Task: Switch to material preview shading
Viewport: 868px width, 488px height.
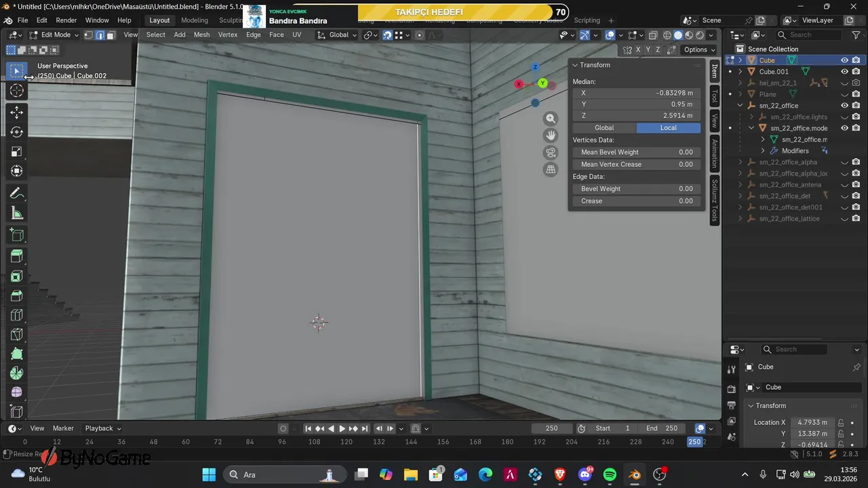Action: (689, 35)
